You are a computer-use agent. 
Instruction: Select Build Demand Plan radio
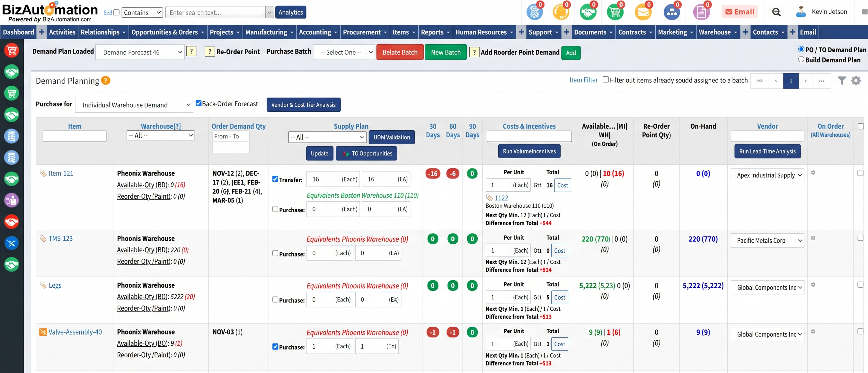tap(801, 59)
